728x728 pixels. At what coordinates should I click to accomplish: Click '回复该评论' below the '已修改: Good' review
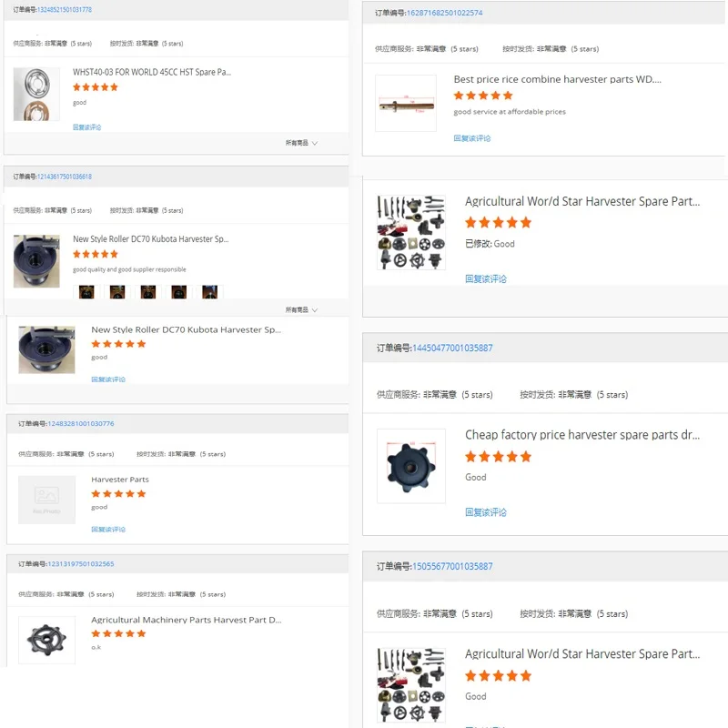pyautogui.click(x=486, y=279)
